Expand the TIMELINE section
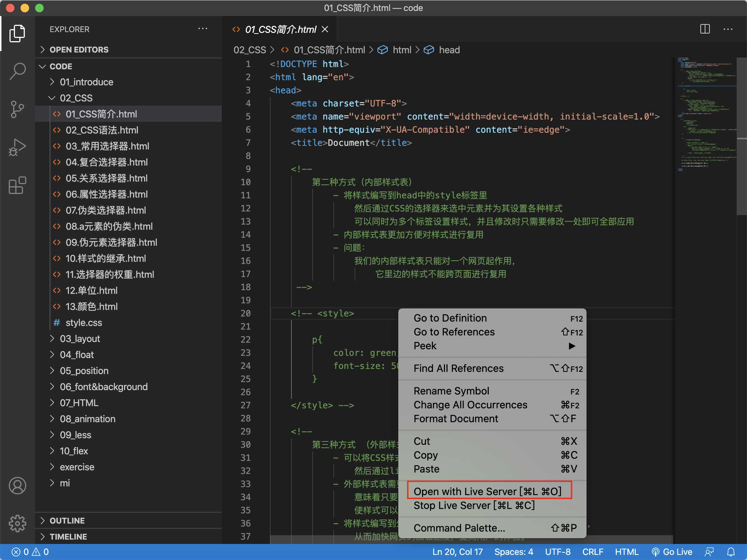 tap(68, 536)
